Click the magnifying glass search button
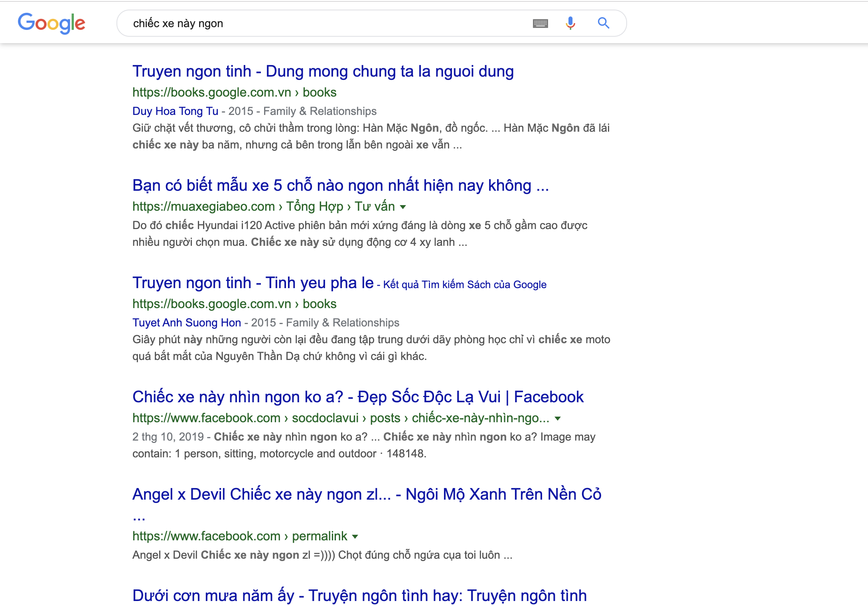868x605 pixels. tap(604, 23)
